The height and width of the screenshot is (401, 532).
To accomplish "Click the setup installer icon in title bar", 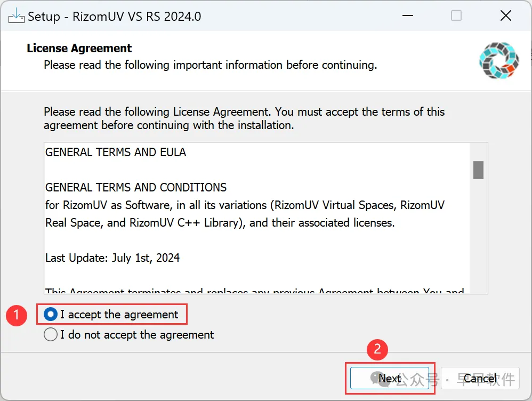I will point(16,15).
